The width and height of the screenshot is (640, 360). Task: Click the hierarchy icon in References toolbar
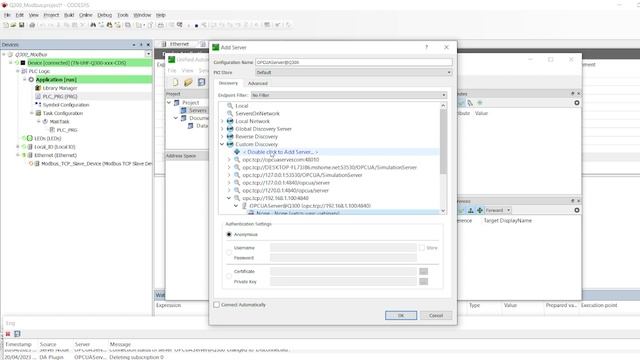click(x=471, y=210)
